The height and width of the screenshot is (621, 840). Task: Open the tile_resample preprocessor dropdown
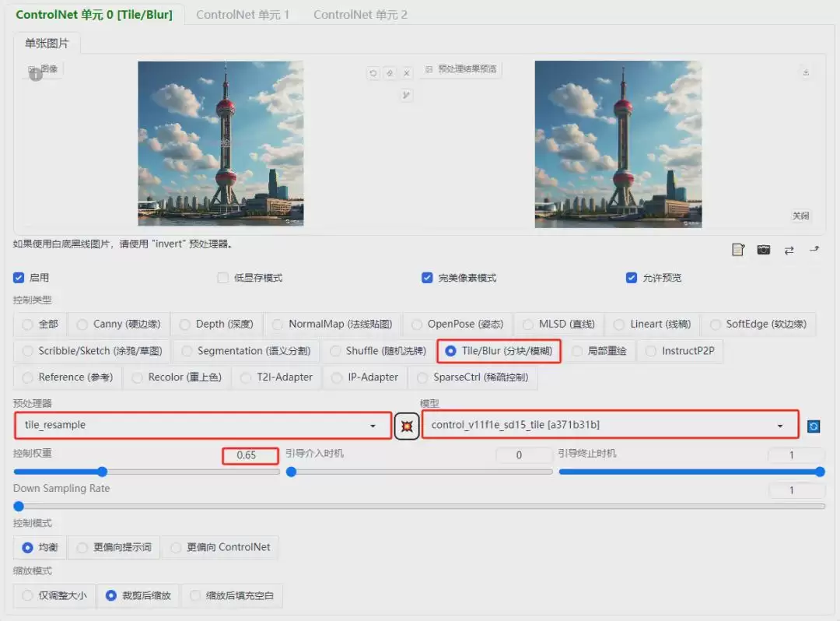203,426
